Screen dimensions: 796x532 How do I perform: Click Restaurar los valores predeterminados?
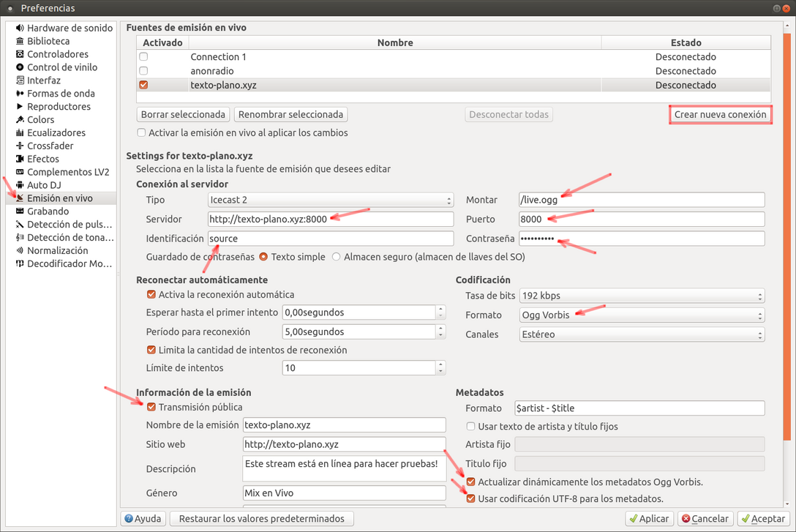261,518
